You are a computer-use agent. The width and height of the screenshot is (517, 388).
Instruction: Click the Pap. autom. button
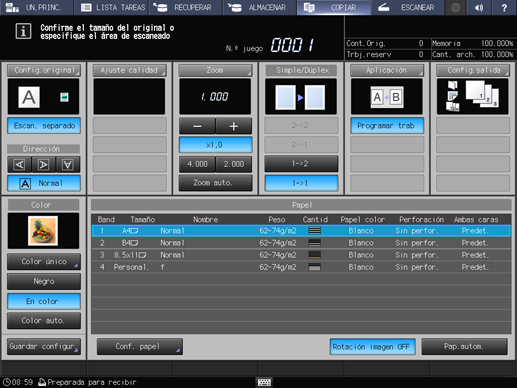pyautogui.click(x=464, y=347)
